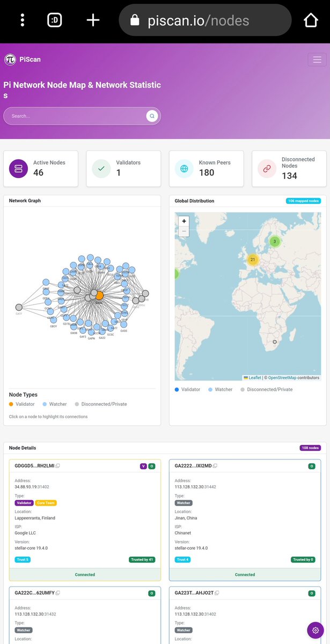The width and height of the screenshot is (330, 644).
Task: Click the Watcher tag on GA2222 card
Action: 184,503
